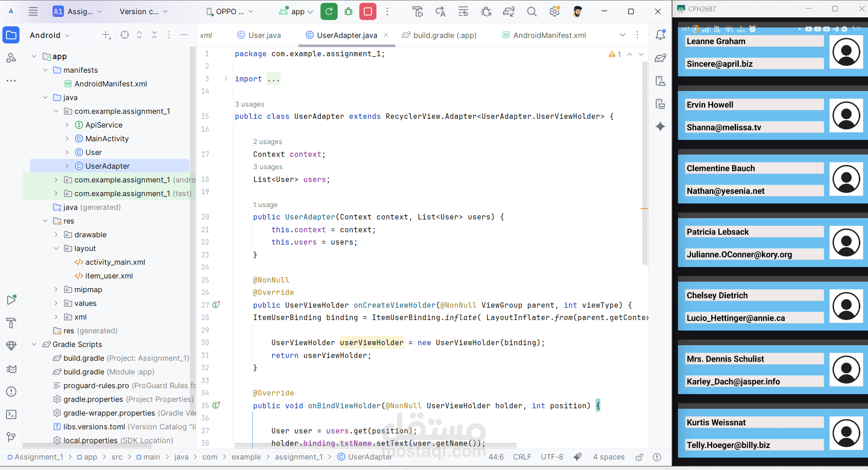Start debugging the app
The height and width of the screenshot is (470, 868).
[349, 11]
